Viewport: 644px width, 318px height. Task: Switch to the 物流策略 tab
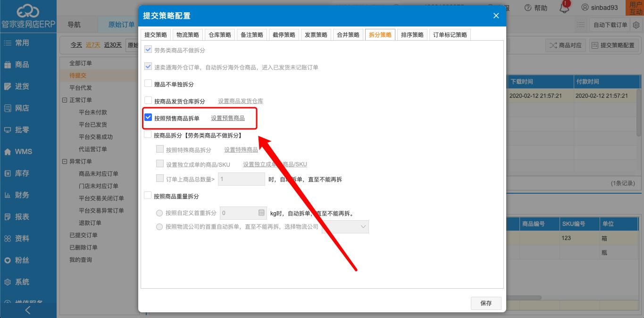coord(187,34)
